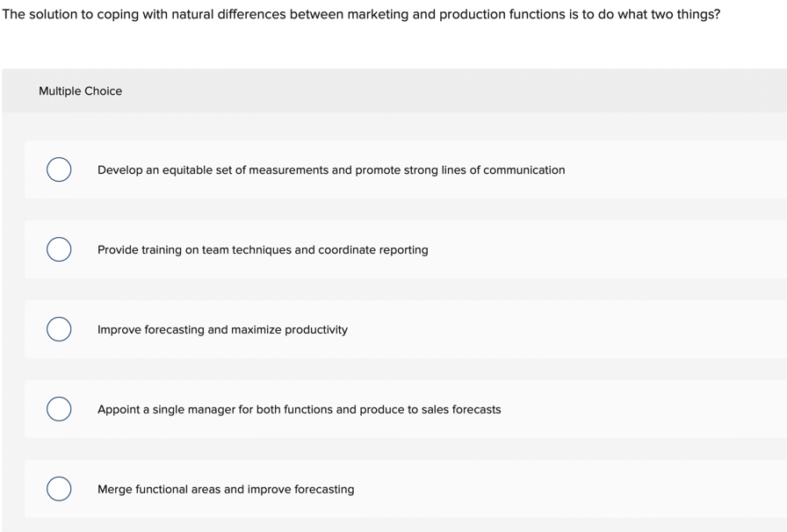The width and height of the screenshot is (787, 532).
Task: Pick the radio button for appointing a single manager
Action: click(59, 409)
